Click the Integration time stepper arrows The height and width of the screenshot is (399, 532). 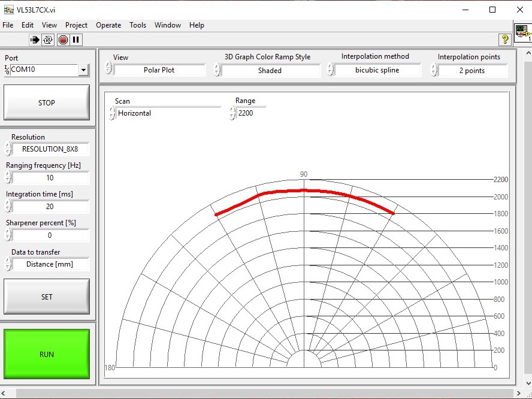coord(8,206)
